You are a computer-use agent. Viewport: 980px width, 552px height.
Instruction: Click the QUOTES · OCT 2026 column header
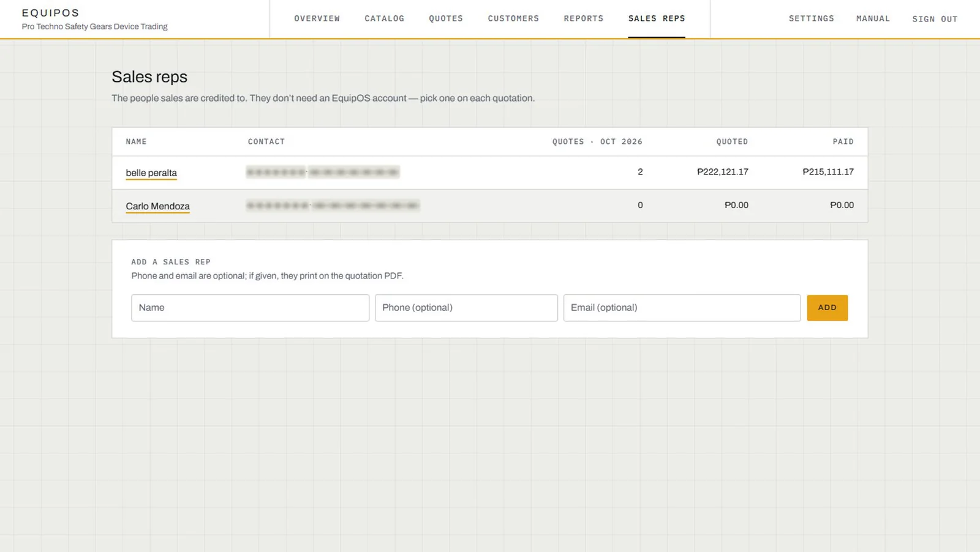tap(597, 141)
